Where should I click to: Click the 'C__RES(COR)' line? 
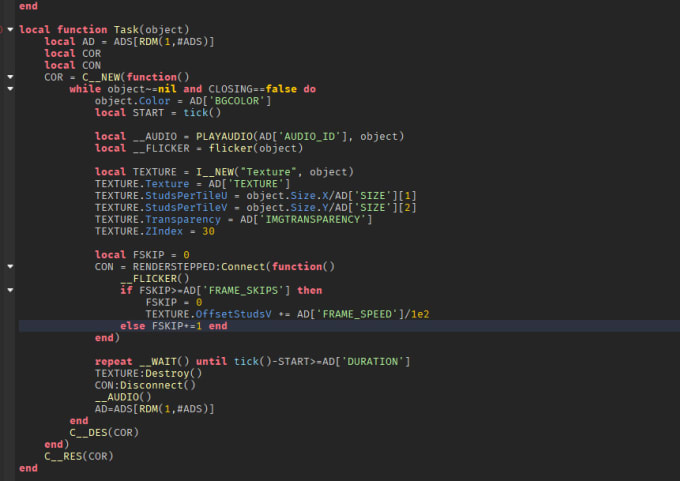[78, 456]
